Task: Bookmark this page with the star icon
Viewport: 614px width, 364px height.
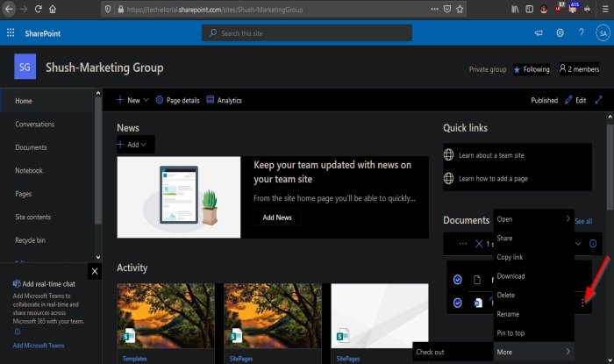Action: (460, 9)
